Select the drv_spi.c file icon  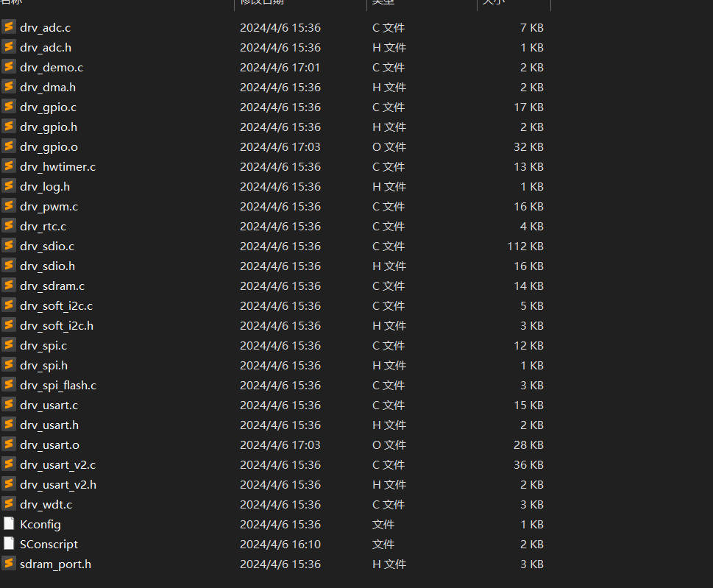(x=9, y=344)
